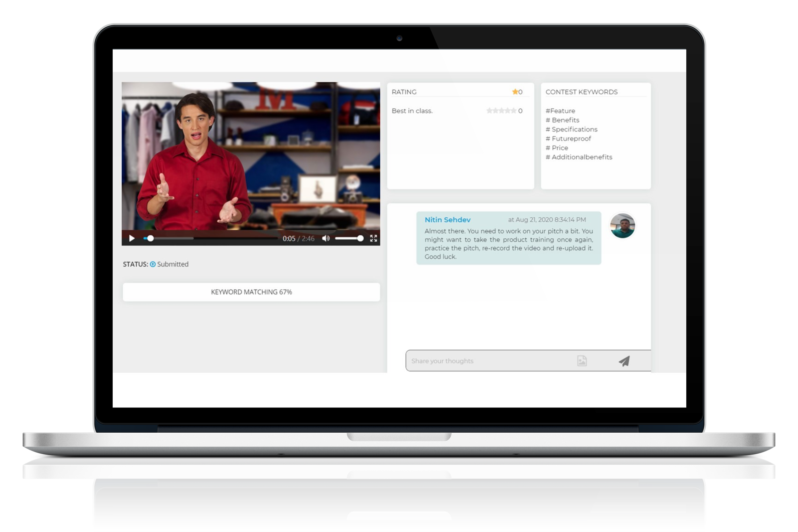The height and width of the screenshot is (532, 798).
Task: Click Nitin Sehdev's profile avatar
Action: [622, 226]
